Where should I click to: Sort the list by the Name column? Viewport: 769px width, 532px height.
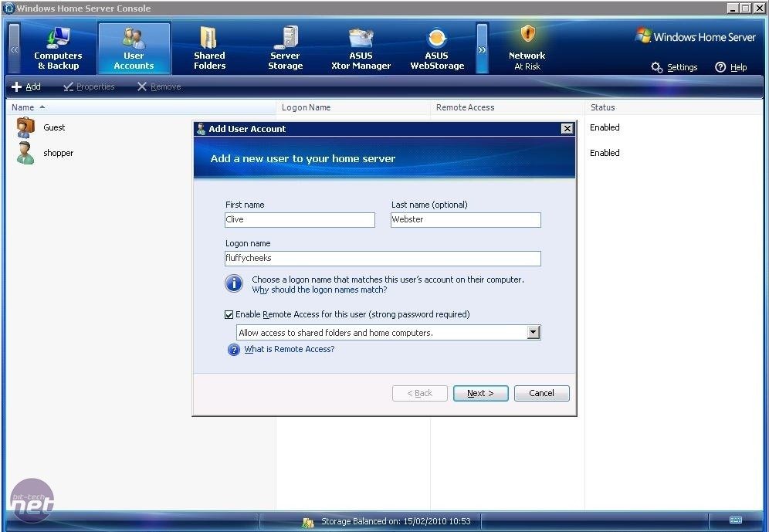click(x=141, y=107)
